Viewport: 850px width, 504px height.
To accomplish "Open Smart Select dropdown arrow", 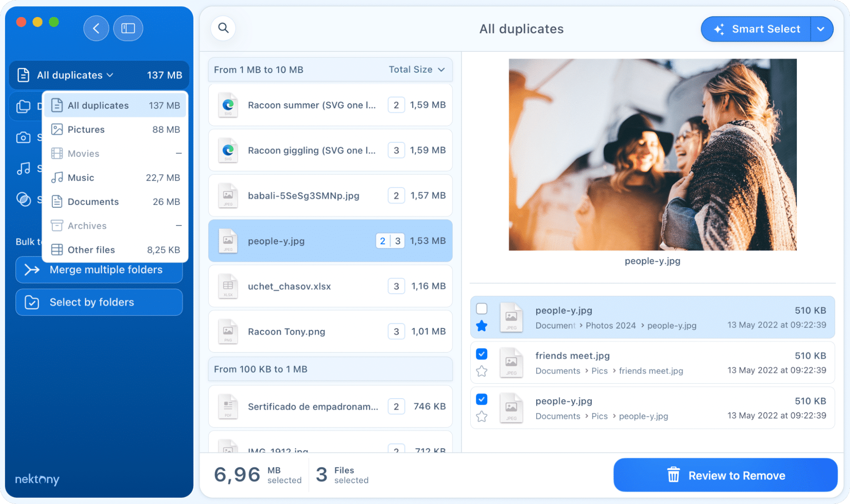I will tap(821, 29).
